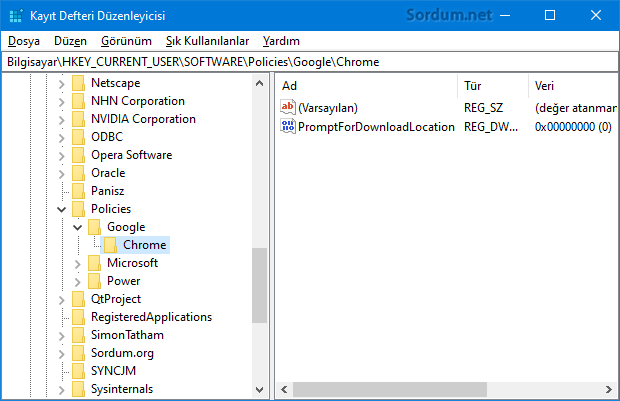Screen dimensions: 620x401
Task: Click the NVIDIA Corporation folder icon
Action: click(78, 119)
